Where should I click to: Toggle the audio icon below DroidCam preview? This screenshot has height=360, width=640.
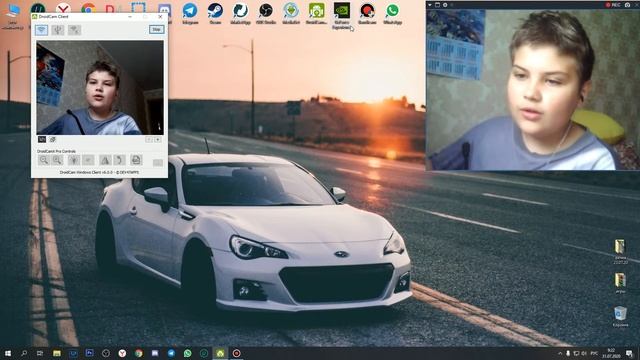point(53,140)
